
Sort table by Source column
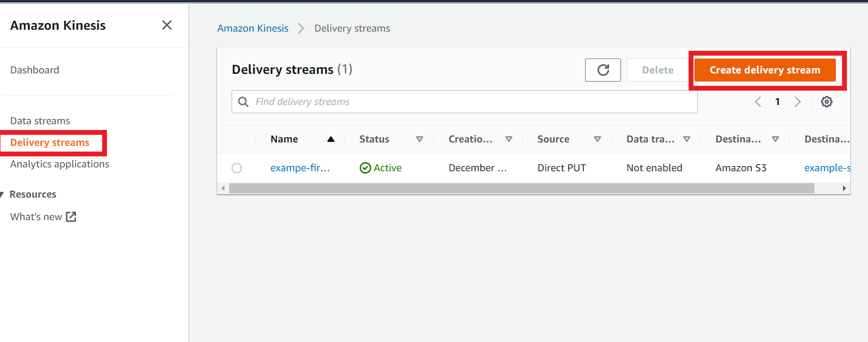click(x=598, y=139)
